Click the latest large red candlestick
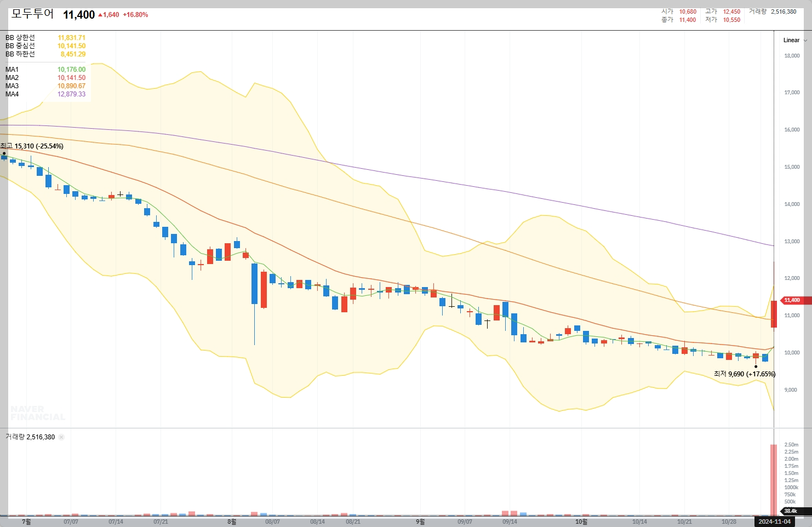The image size is (812, 527). pos(774,314)
